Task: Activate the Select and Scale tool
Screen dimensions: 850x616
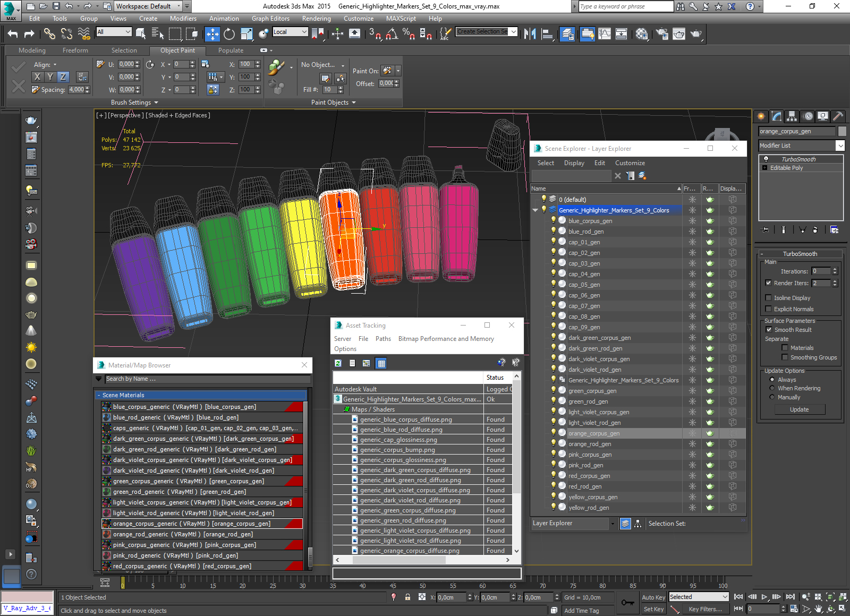Action: click(246, 34)
